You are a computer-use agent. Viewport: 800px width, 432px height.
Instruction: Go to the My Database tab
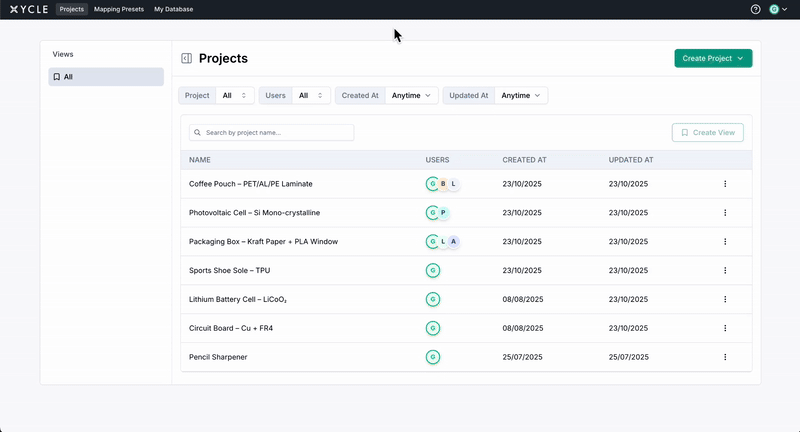(x=173, y=9)
